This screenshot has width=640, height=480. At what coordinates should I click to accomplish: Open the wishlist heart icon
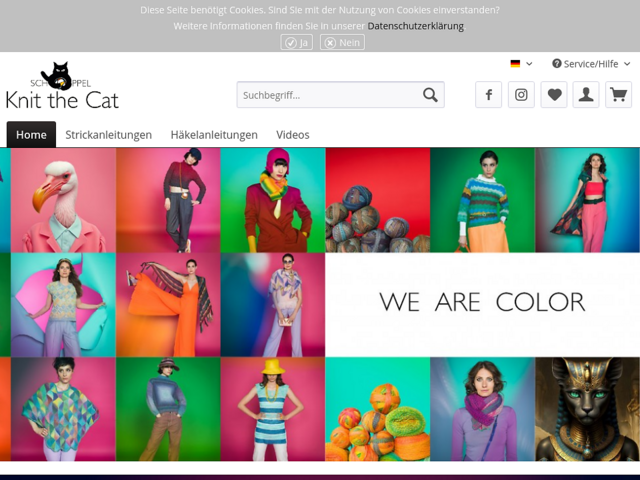click(554, 95)
